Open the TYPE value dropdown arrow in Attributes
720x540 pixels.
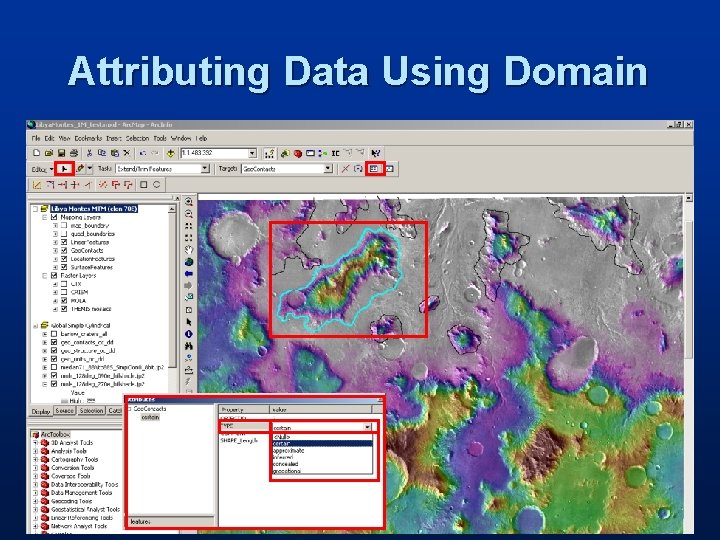point(367,427)
